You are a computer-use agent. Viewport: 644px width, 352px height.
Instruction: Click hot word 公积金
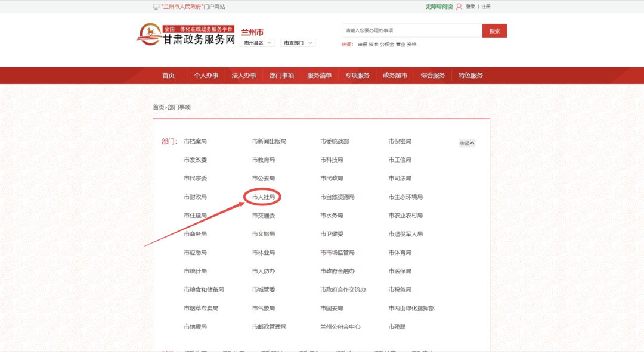tap(387, 44)
